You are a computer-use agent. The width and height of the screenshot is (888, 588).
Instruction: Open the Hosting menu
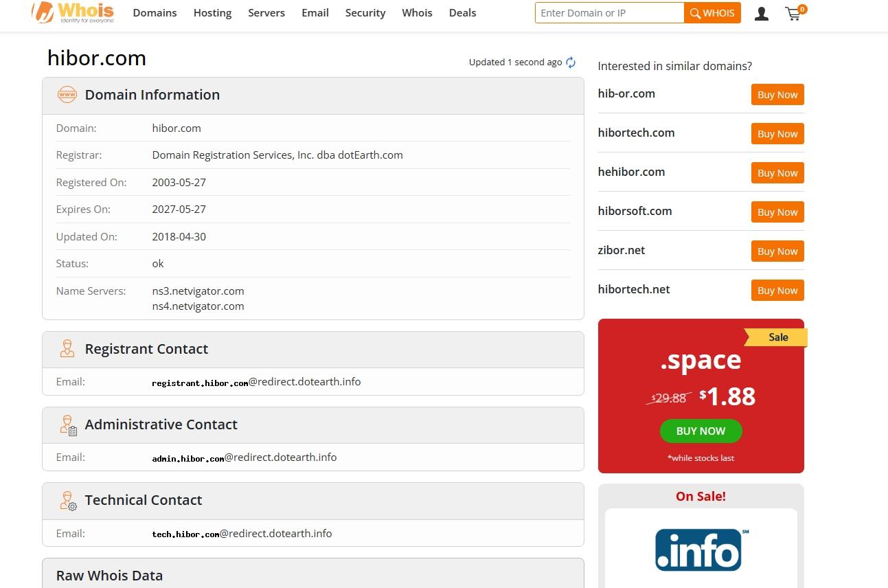click(x=212, y=13)
